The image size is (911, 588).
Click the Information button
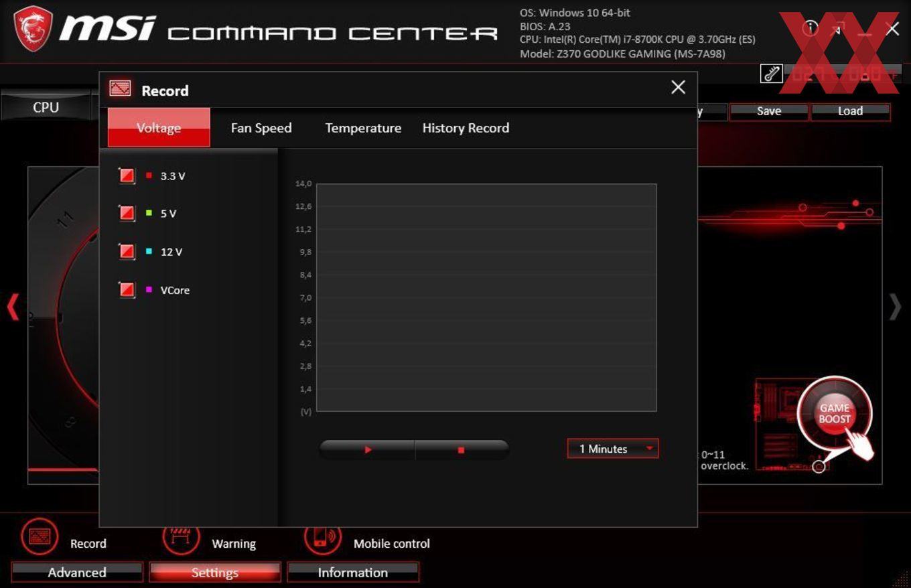tap(352, 573)
